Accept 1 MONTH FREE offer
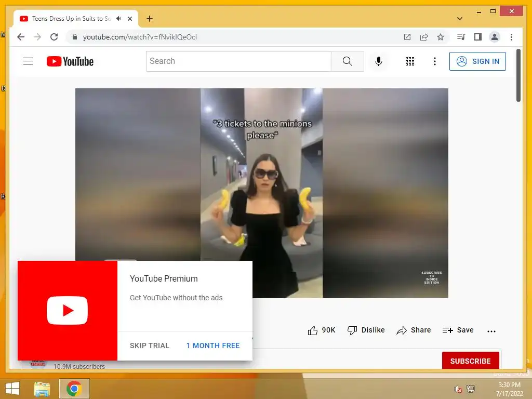 tap(213, 345)
